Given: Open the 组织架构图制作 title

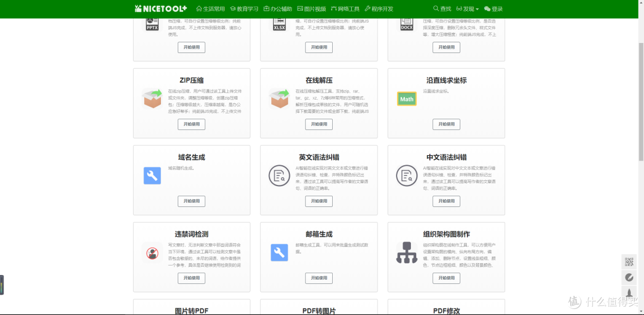Looking at the screenshot, I should click(x=446, y=234).
